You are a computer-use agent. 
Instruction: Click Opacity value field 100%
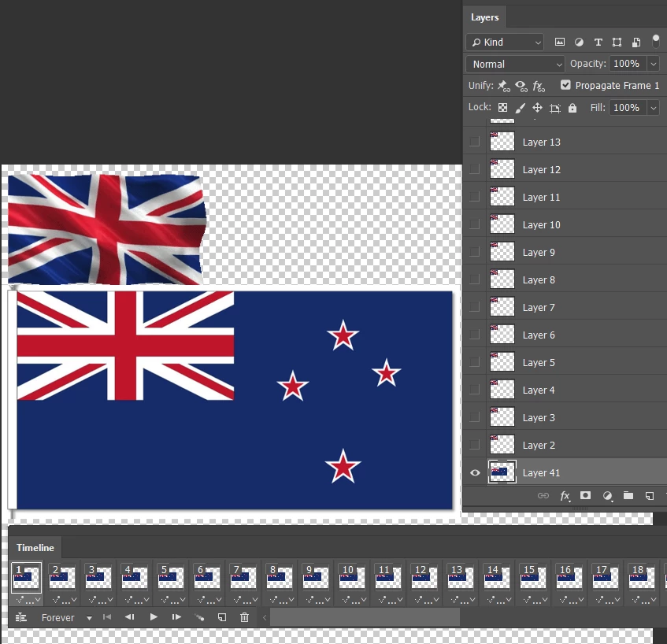coord(628,64)
